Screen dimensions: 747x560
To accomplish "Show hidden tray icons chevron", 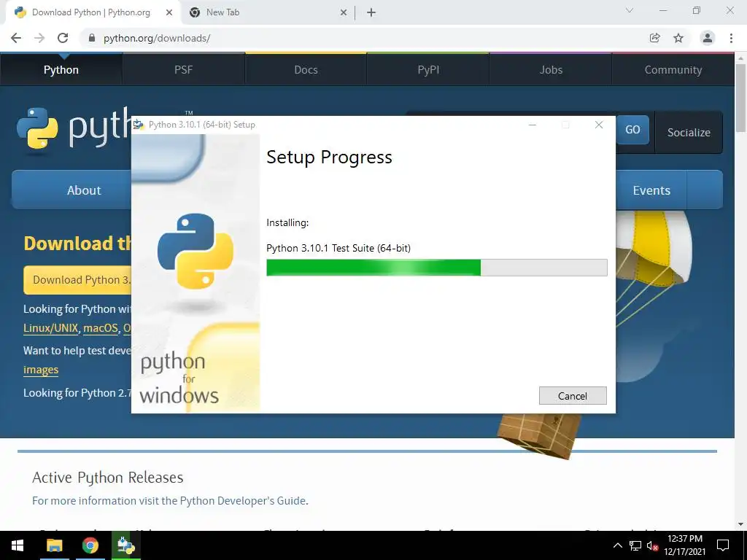I will pos(617,545).
